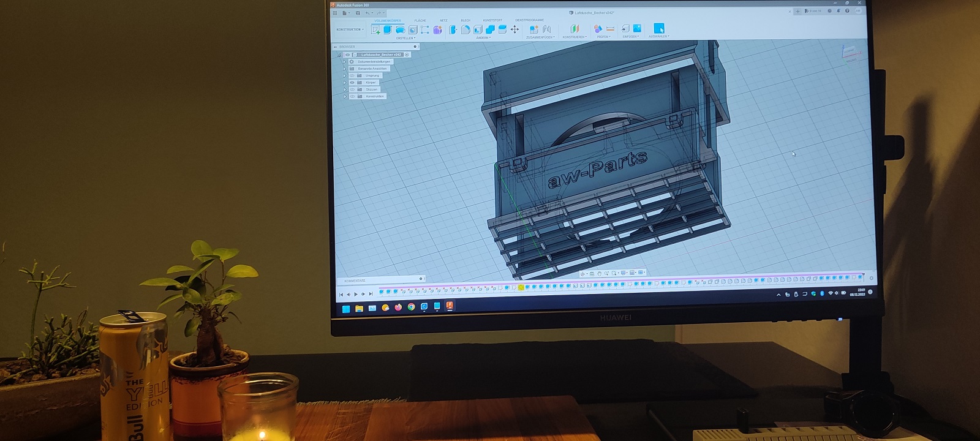Expand the Benannte Ansichten node
The image size is (980, 441).
(x=345, y=69)
